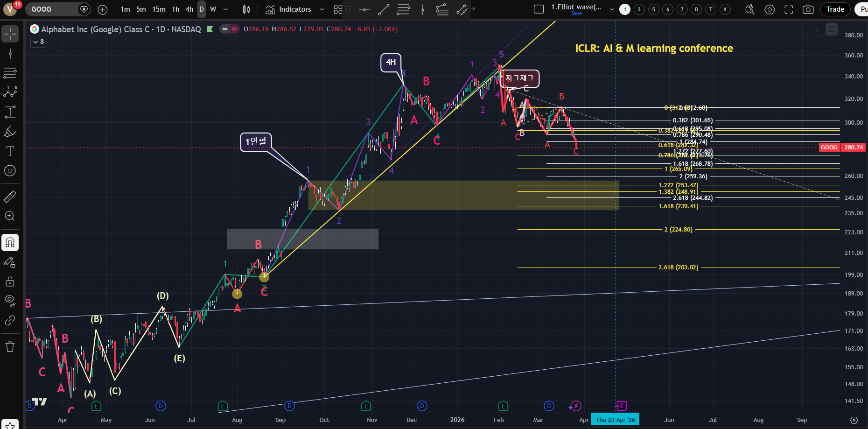
Task: Click the trash Remove objects icon
Action: click(10, 346)
